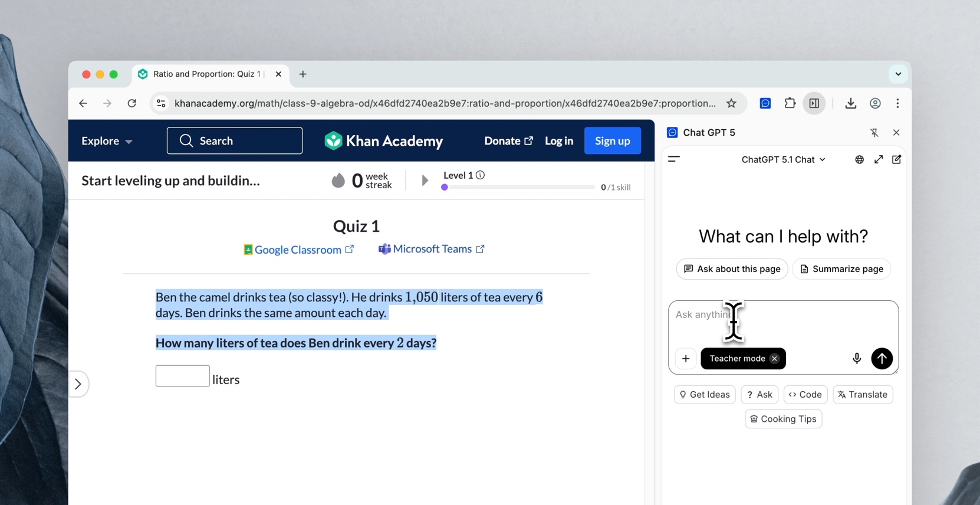
Task: Click the Sign up button
Action: click(612, 141)
